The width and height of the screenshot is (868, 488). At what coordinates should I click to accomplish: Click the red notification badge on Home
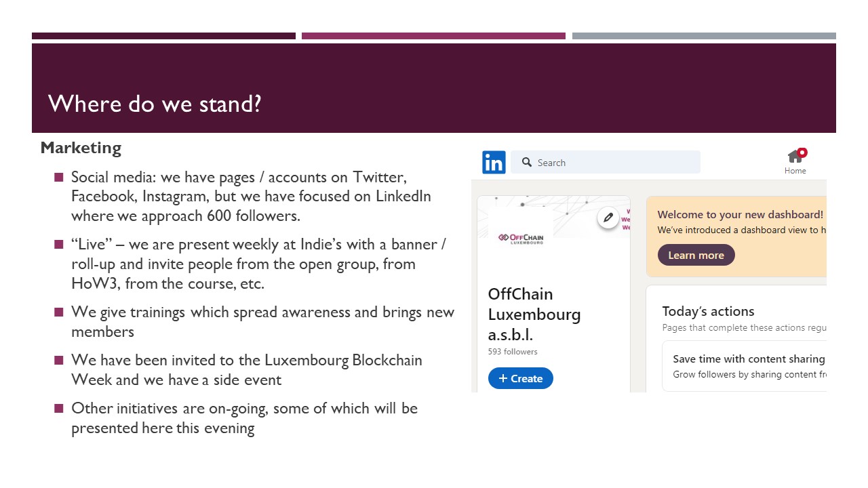tap(802, 152)
